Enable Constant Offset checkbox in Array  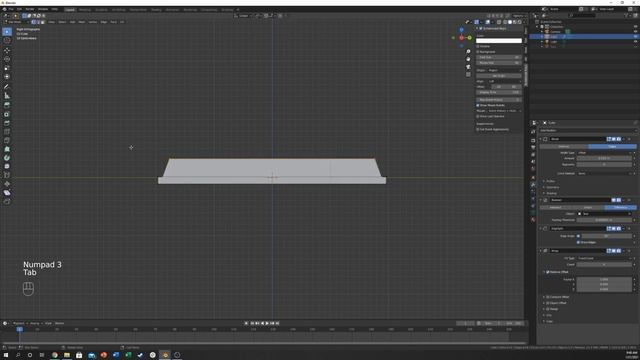click(x=548, y=297)
